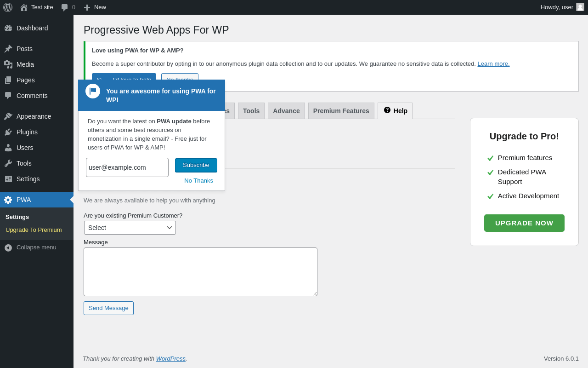588x368 pixels.
Task: Click the WordPress logo icon
Action: point(8,7)
